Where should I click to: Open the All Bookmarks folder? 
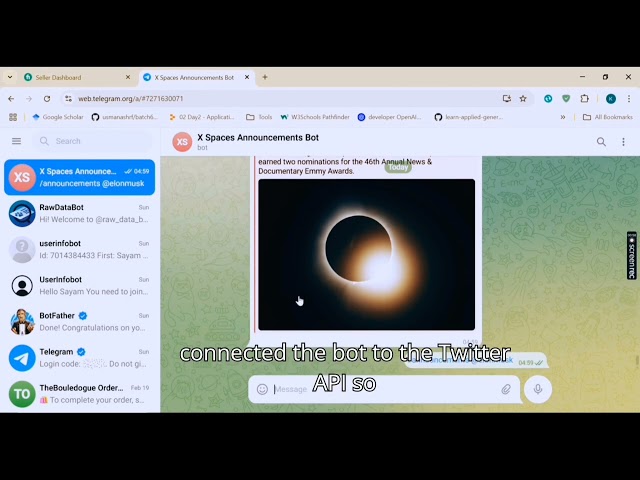point(608,117)
